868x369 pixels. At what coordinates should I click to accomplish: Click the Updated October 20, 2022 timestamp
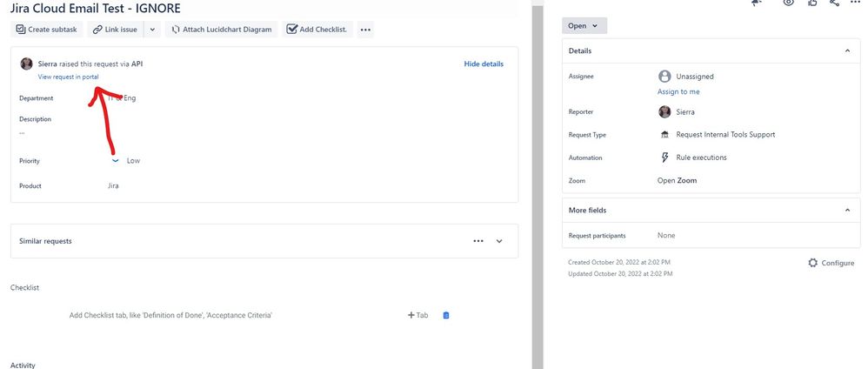pyautogui.click(x=620, y=273)
